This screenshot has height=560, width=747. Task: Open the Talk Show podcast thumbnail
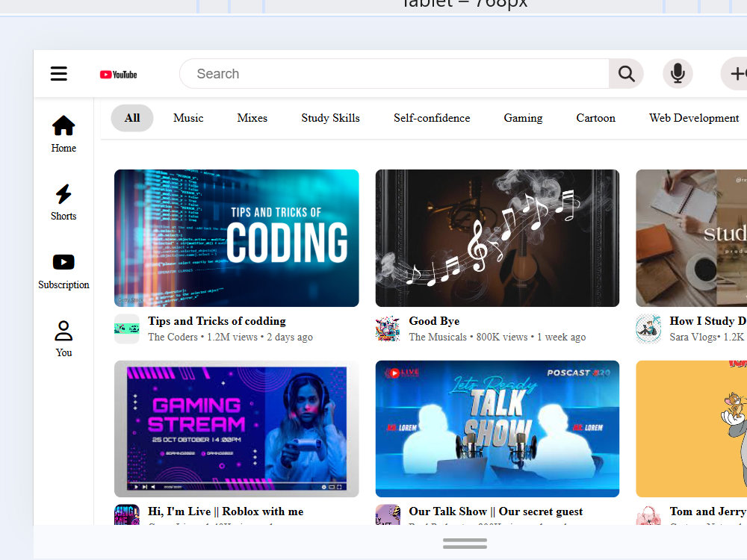coord(498,429)
